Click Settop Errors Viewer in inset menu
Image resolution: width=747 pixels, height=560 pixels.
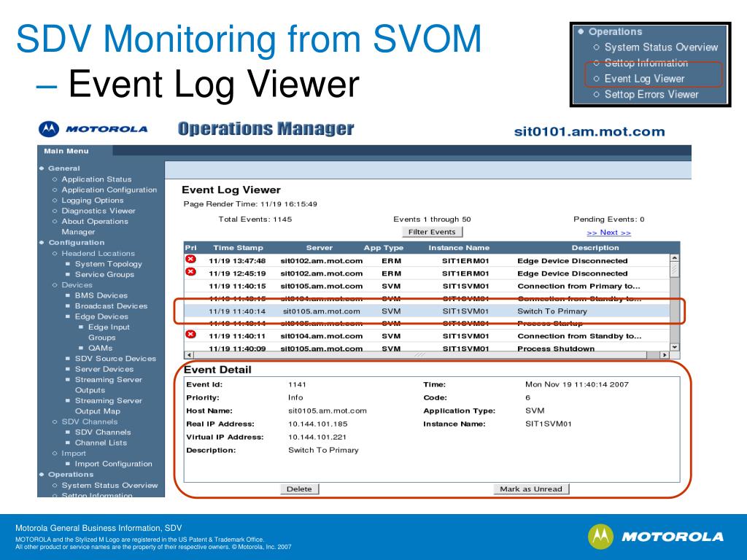(x=651, y=94)
